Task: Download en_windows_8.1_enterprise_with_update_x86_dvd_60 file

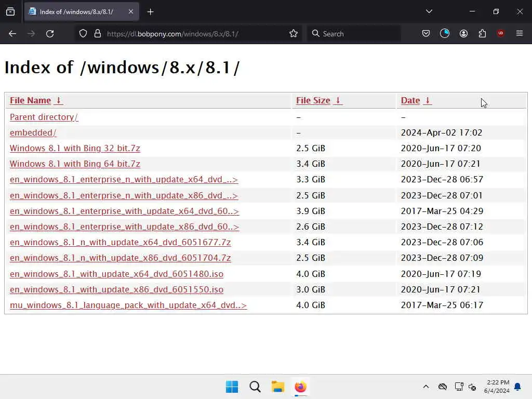Action: click(x=125, y=227)
